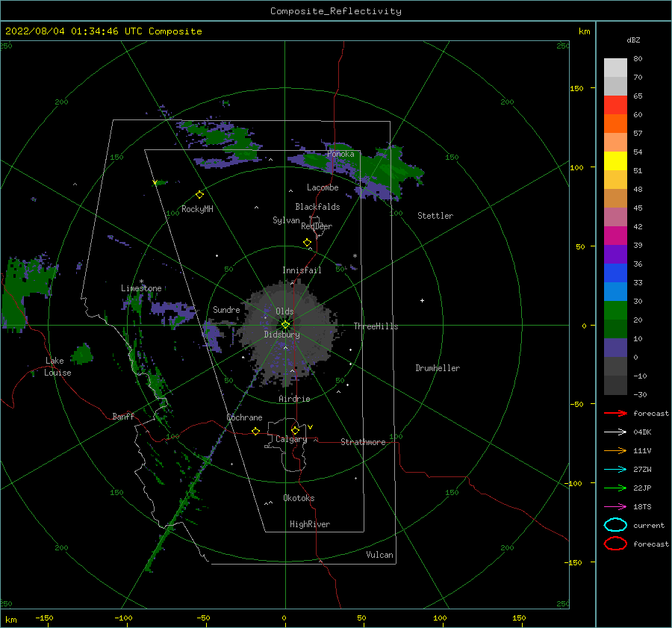Click the Airdrie city label
Viewport: 672px width, 628px height.
pyautogui.click(x=294, y=399)
